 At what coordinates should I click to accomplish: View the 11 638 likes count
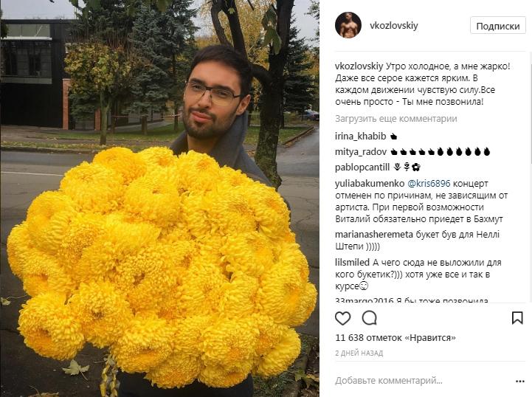click(395, 338)
